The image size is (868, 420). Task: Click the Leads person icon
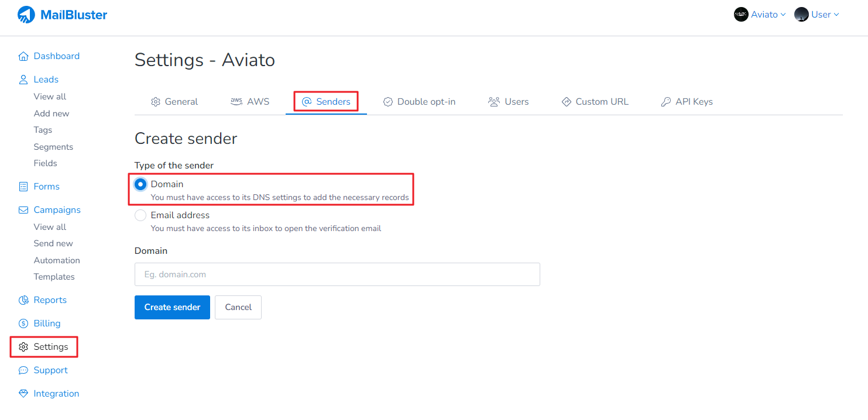coord(23,80)
